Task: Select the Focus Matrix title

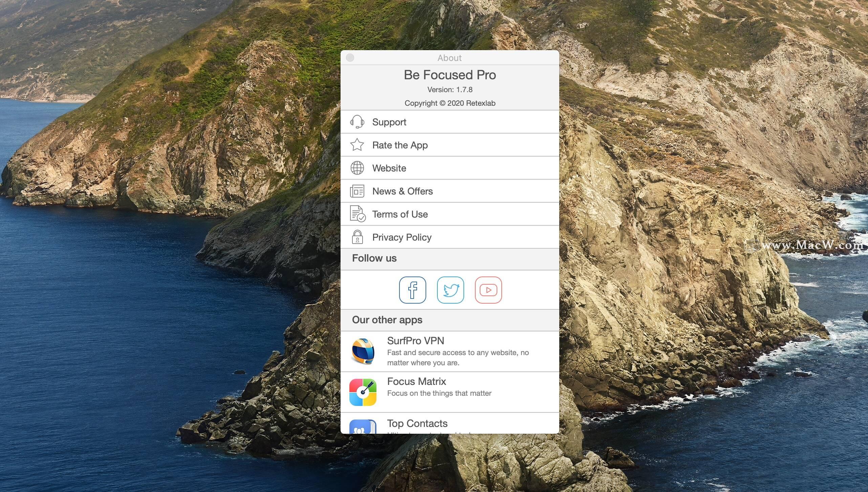Action: tap(416, 381)
